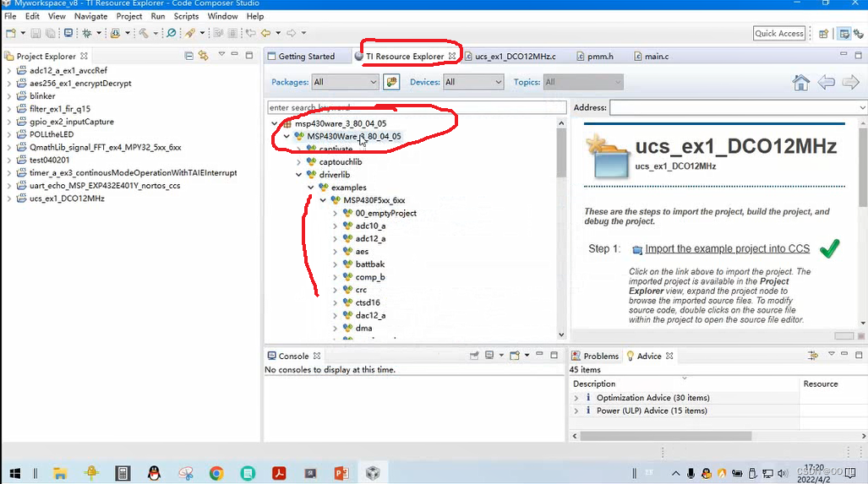Select the dac12_a tree item
Viewport: 868px width, 484px height.
370,315
